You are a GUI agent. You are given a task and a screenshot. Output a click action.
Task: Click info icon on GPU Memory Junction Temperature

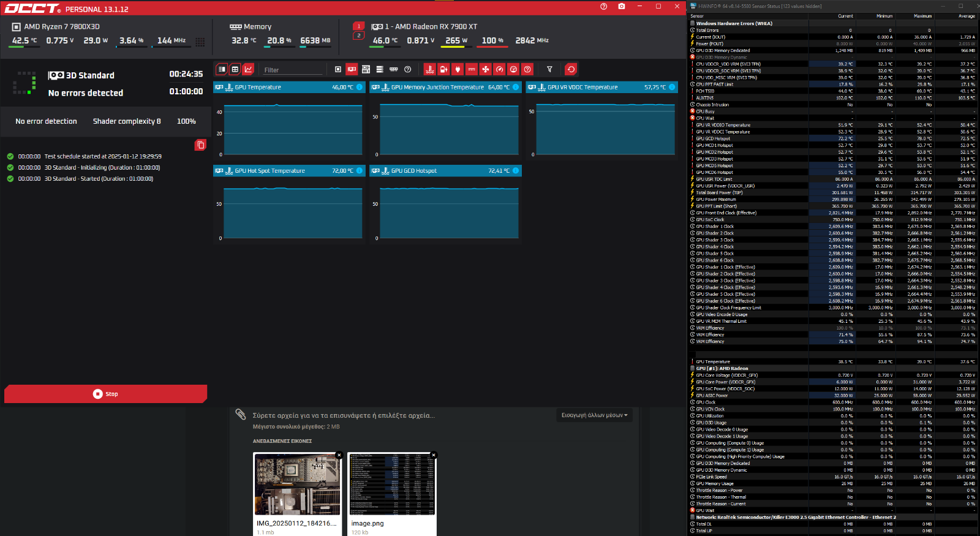(x=516, y=87)
